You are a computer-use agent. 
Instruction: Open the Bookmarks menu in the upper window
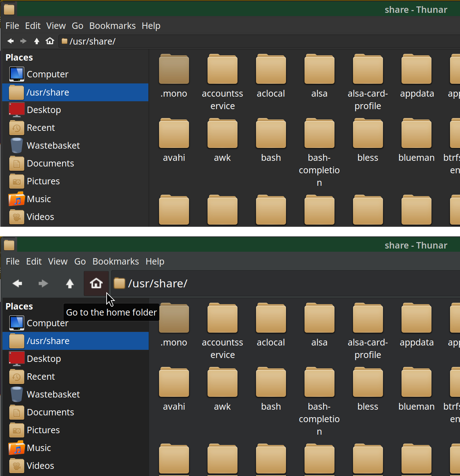coord(112,26)
